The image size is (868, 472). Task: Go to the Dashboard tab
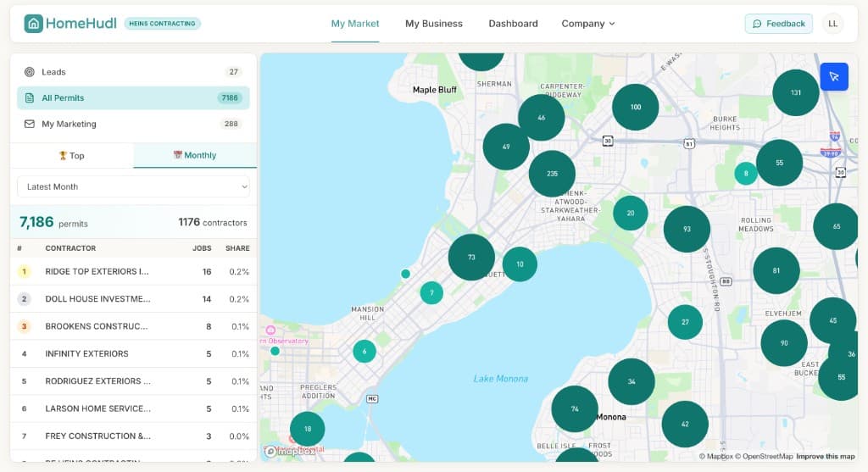coord(513,24)
